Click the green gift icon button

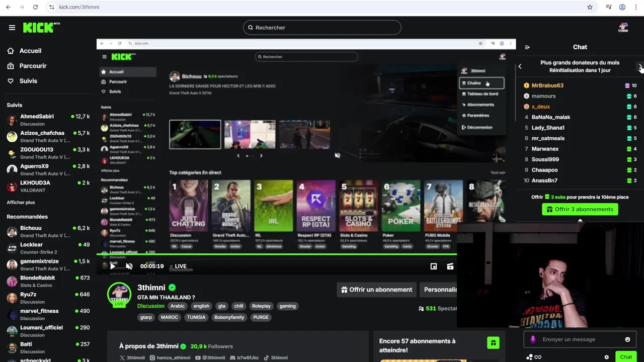[x=493, y=343]
